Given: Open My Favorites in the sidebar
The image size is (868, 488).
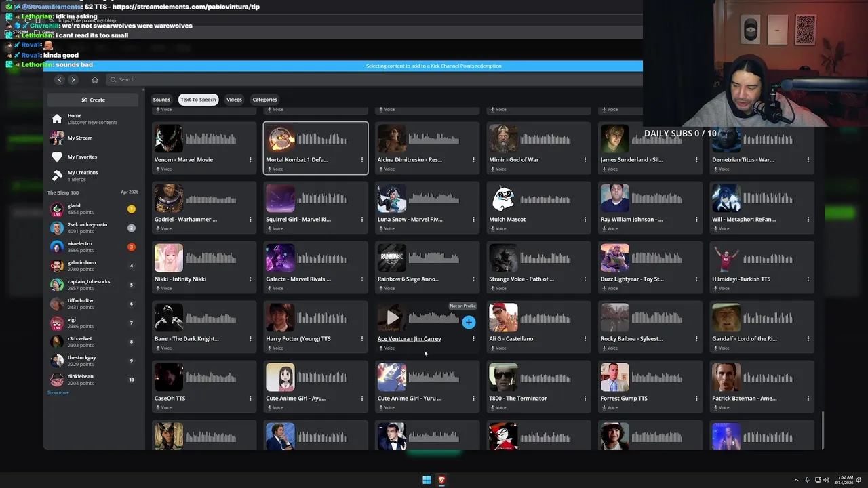Looking at the screenshot, I should click(x=92, y=157).
